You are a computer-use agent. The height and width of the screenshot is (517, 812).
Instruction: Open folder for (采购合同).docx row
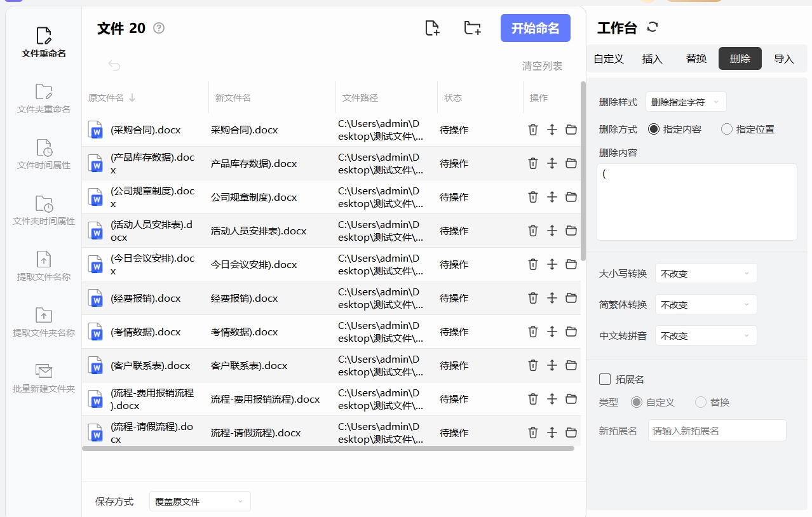571,130
